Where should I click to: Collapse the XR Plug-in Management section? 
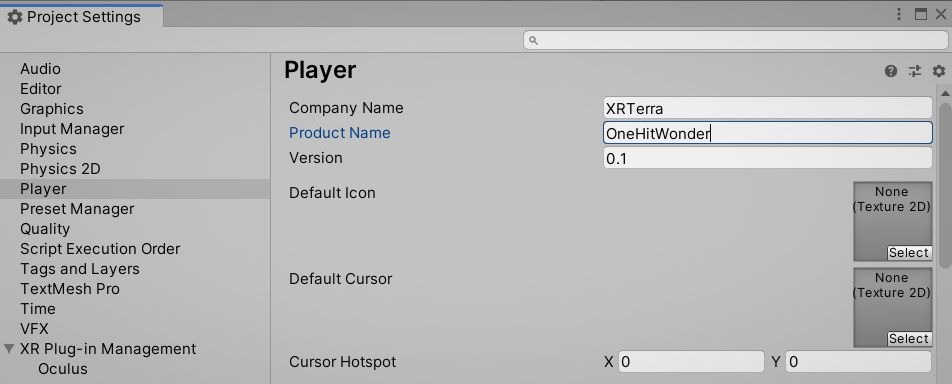tap(9, 349)
